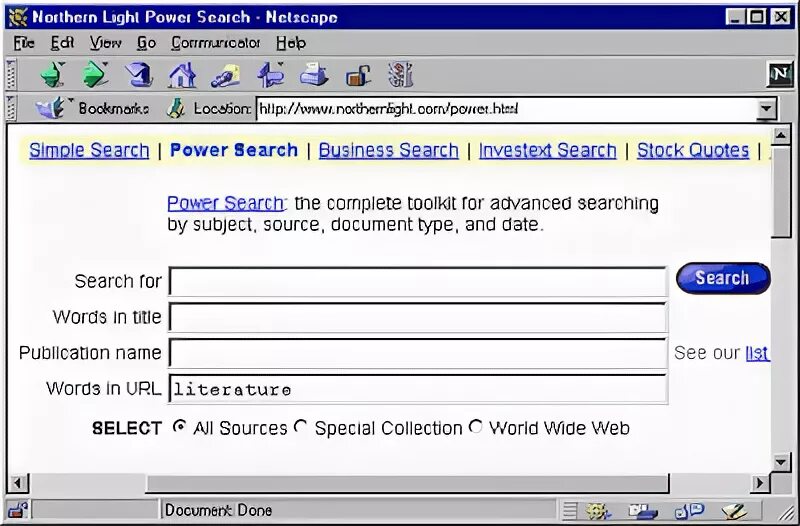Click the horizontal scrollbar right arrow
800x526 pixels.
click(x=760, y=482)
